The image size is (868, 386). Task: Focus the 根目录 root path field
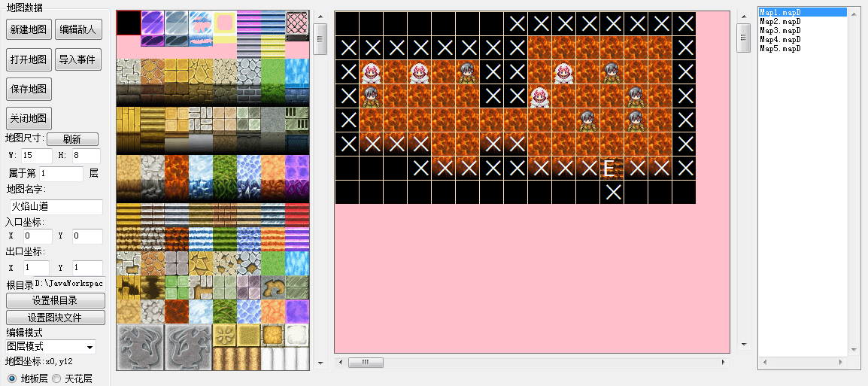pyautogui.click(x=69, y=284)
